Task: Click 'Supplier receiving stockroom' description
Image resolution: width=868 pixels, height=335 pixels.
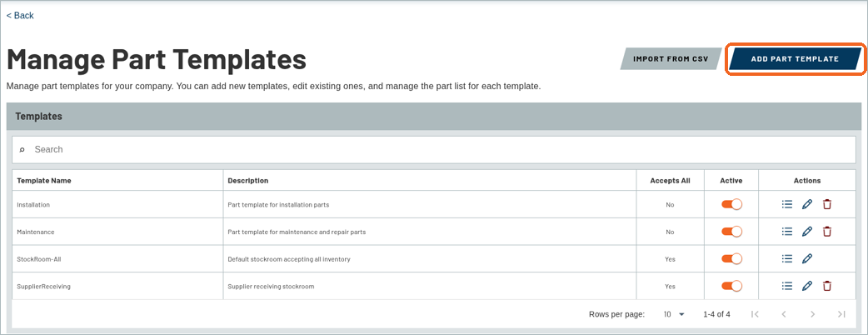Action: [x=272, y=287]
